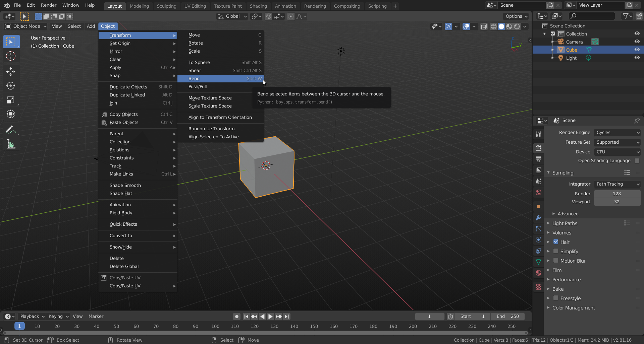Click the End frame field
Image resolution: width=644 pixels, height=344 pixels.
tap(508, 317)
